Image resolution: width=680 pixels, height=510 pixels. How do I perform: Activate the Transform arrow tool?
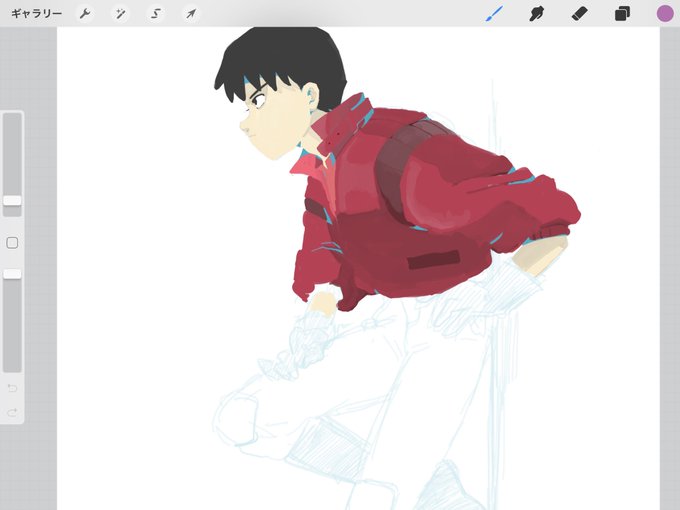(191, 14)
